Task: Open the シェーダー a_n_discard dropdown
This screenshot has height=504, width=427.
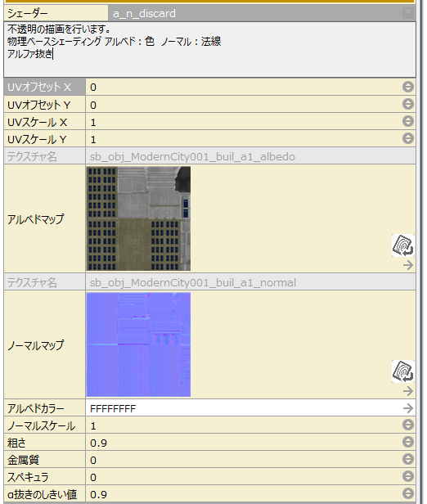Action: (x=408, y=13)
